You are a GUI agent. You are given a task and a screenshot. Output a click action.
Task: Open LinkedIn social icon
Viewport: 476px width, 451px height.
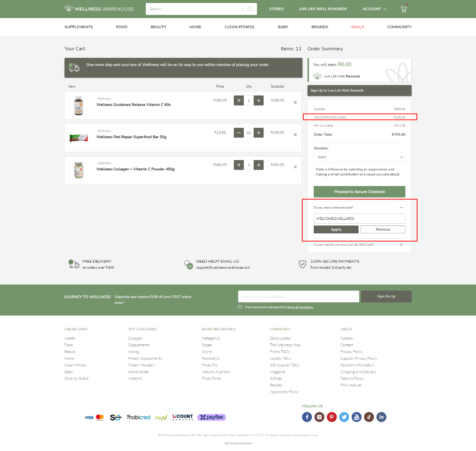(x=381, y=417)
